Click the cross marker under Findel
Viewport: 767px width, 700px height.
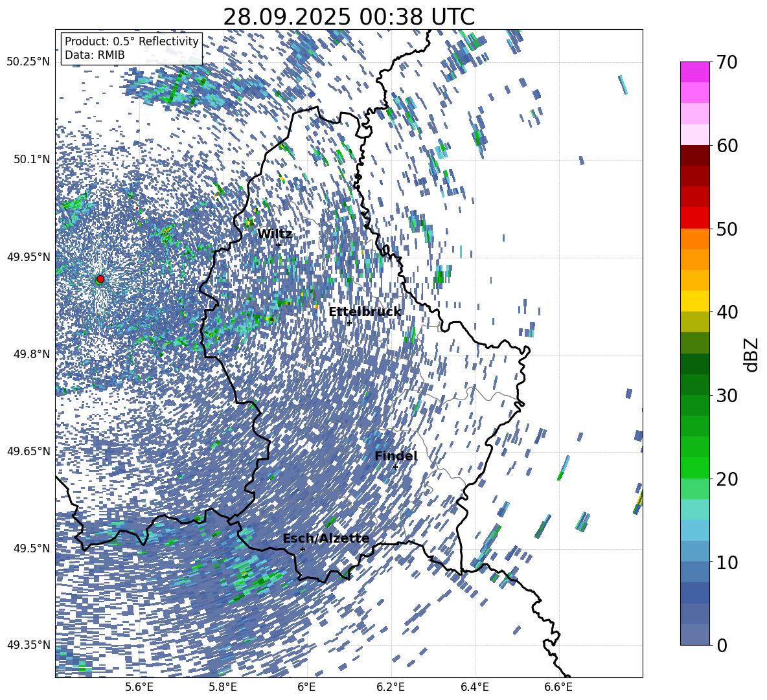(395, 468)
